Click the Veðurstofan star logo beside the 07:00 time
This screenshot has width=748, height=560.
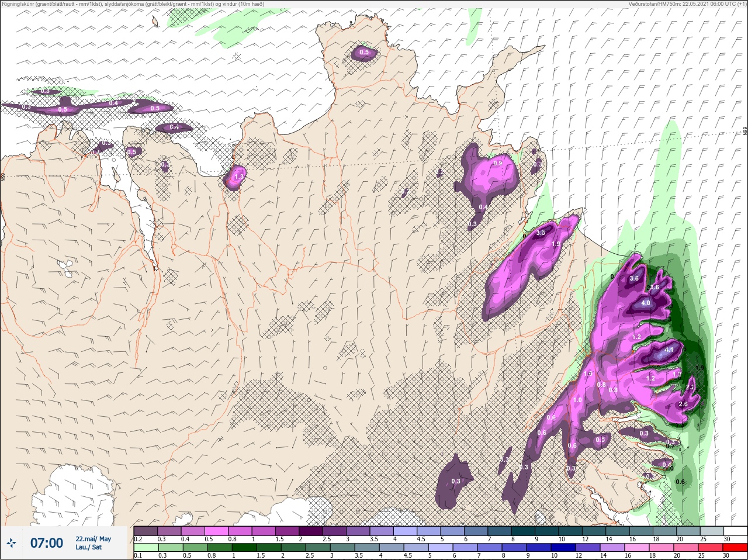pyautogui.click(x=11, y=544)
